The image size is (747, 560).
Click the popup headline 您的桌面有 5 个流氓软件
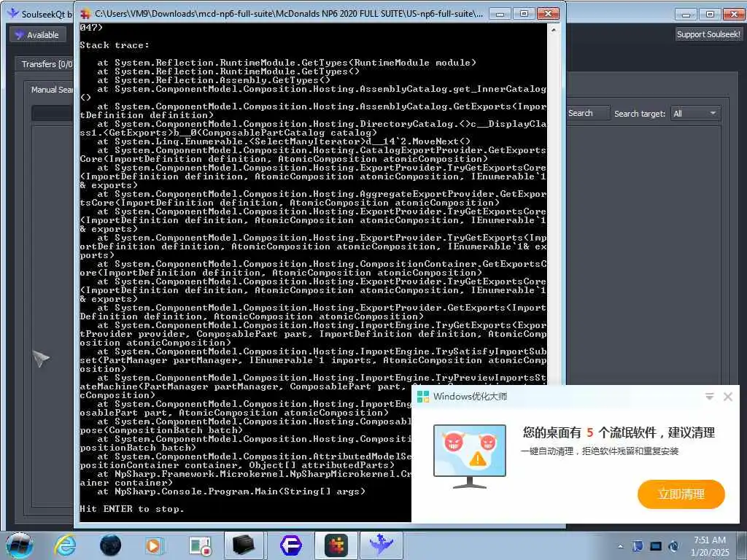click(x=619, y=432)
